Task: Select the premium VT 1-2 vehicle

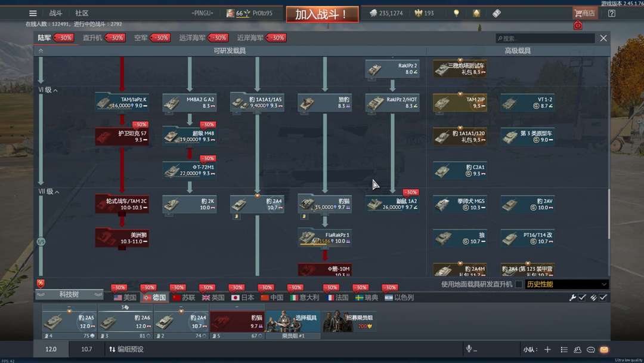Action: (x=527, y=102)
